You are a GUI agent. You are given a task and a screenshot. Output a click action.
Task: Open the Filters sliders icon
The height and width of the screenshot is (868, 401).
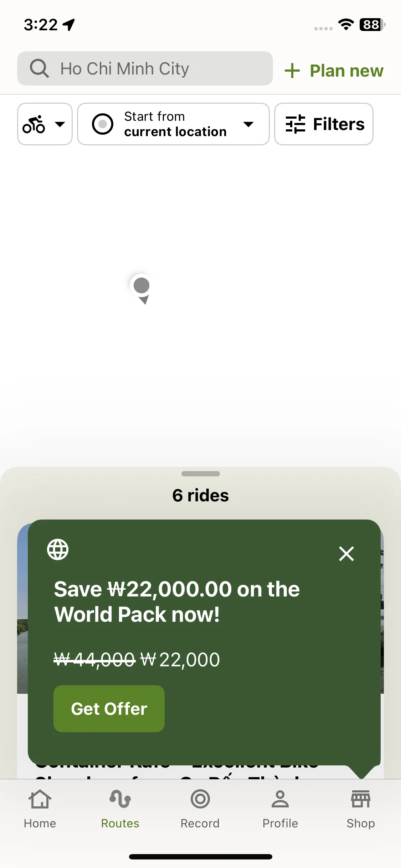point(295,124)
